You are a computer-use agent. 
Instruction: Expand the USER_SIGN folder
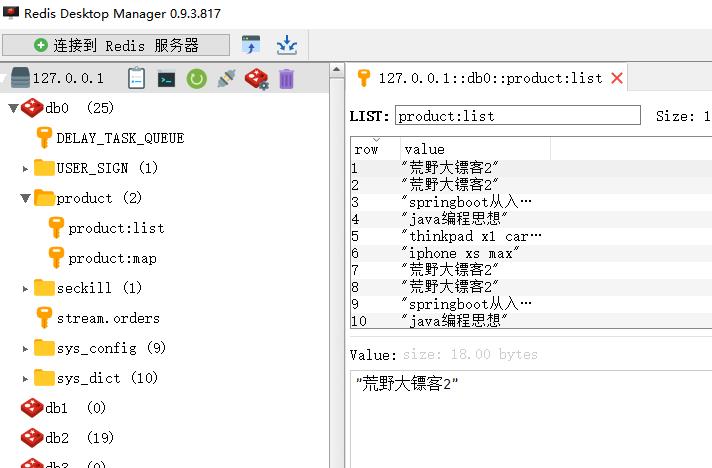pyautogui.click(x=25, y=169)
